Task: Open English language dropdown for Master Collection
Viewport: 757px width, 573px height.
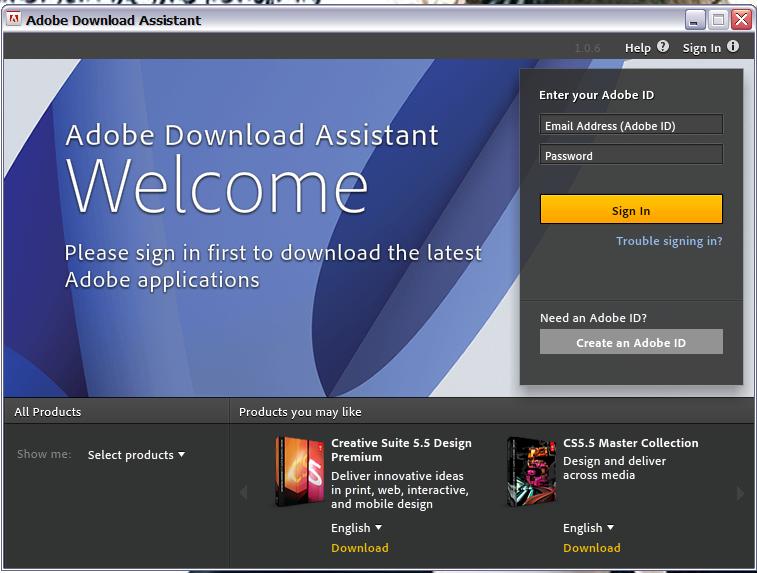Action: pyautogui.click(x=589, y=528)
